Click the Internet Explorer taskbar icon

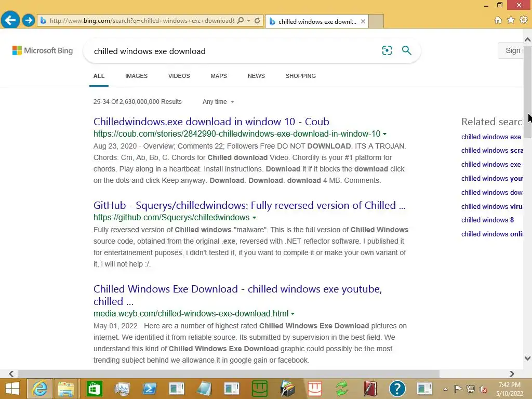(x=39, y=389)
